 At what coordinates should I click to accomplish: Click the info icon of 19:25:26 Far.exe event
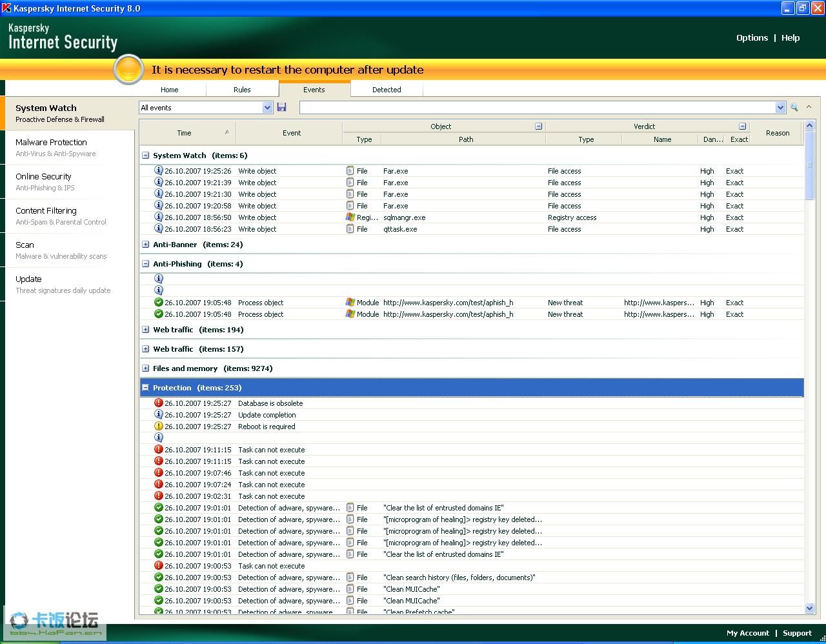[x=159, y=170]
